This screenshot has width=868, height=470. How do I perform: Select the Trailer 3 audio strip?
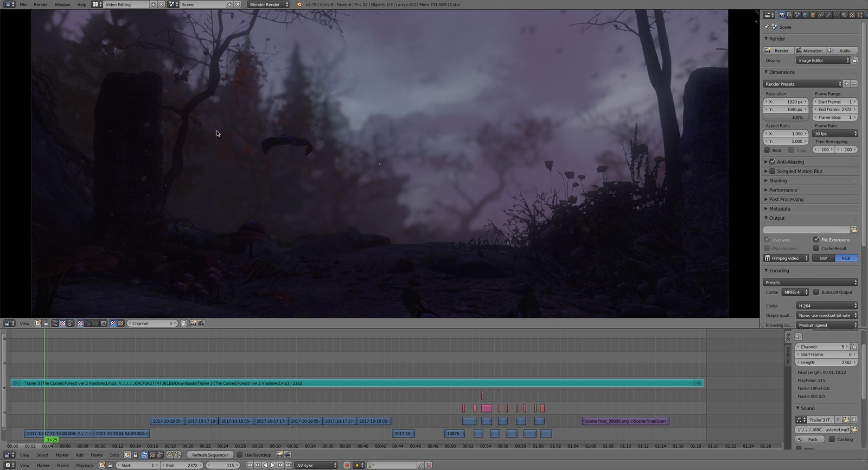click(x=357, y=383)
